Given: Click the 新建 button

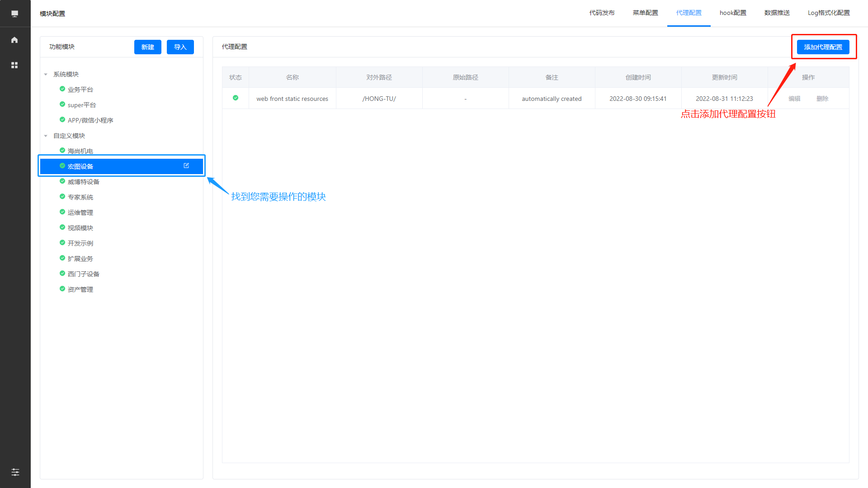Looking at the screenshot, I should [x=147, y=47].
